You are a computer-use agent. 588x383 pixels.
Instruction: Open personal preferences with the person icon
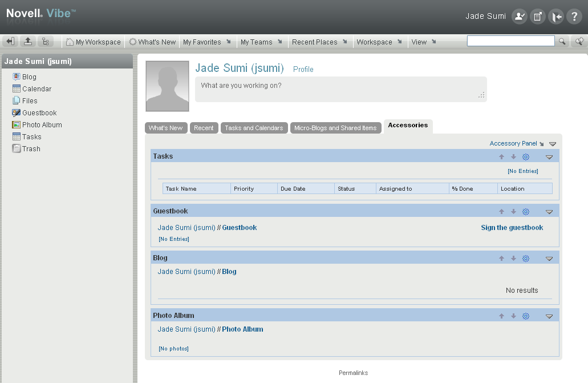[x=518, y=16]
